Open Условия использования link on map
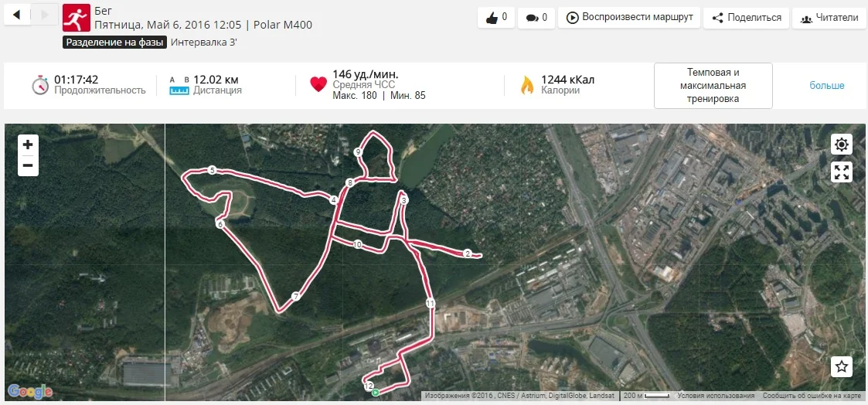Screen dimensions: 868x405 point(716,396)
